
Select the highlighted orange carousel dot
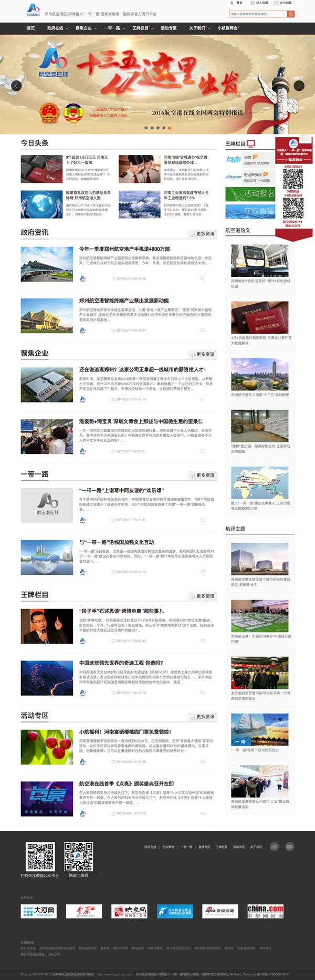point(169,128)
